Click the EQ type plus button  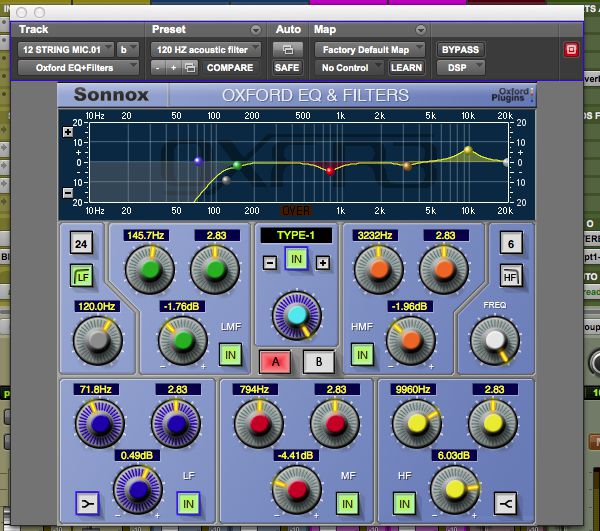coord(323,263)
